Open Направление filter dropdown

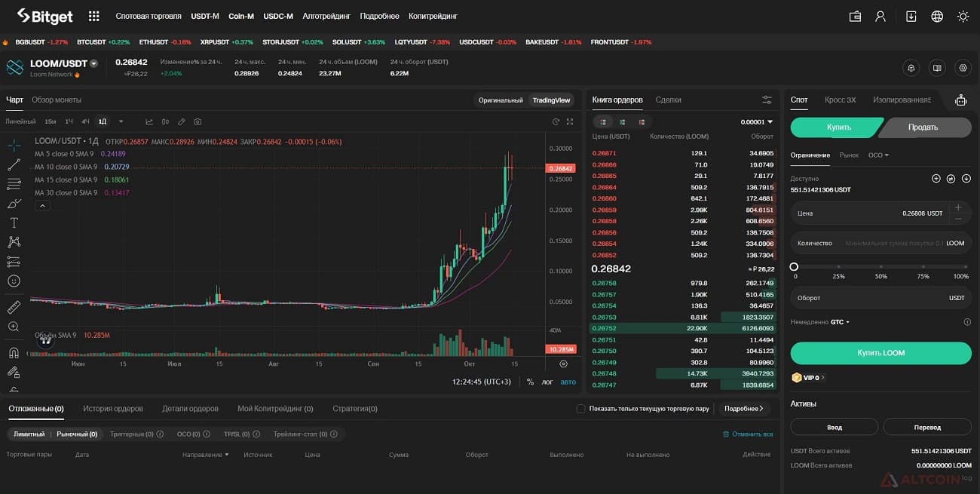205,455
